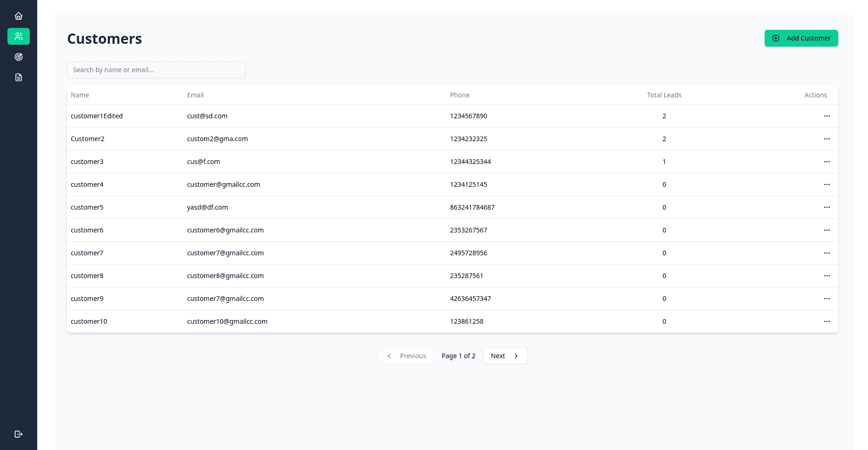Select the Home icon in sidebar

coord(19,16)
